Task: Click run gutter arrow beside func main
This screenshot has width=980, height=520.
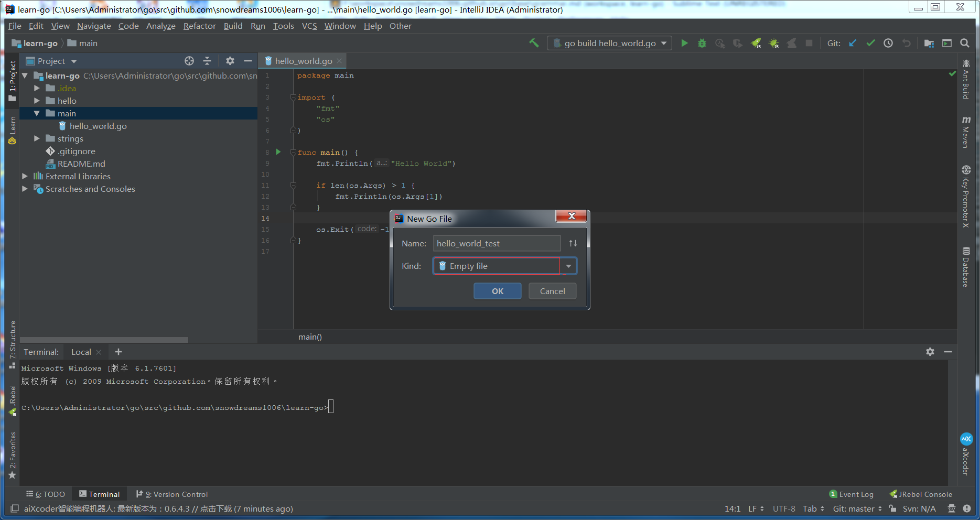Action: pos(278,152)
